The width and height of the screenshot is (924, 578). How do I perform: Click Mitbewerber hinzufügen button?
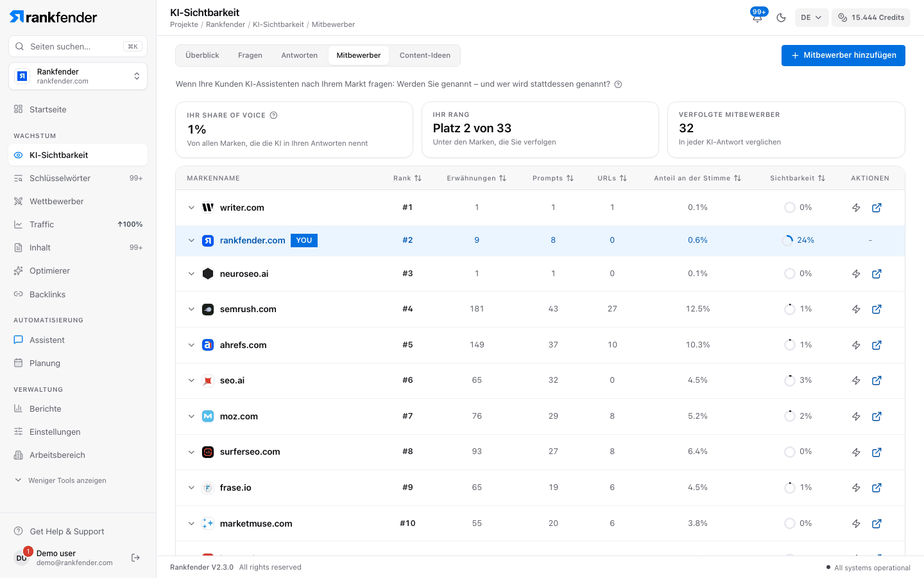843,55
